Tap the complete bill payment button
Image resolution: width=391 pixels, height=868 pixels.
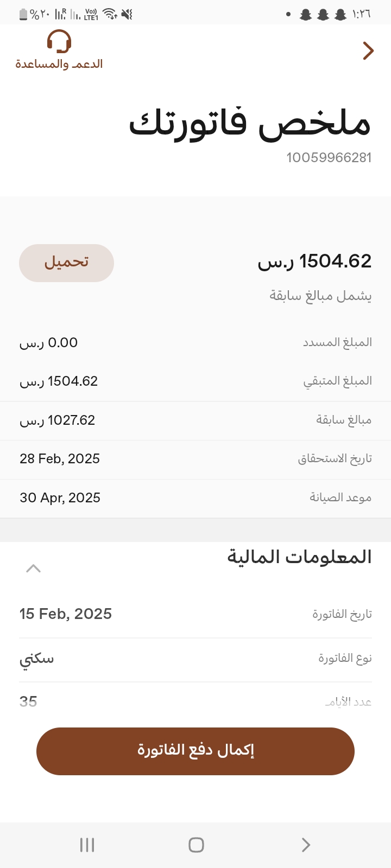coord(195,751)
